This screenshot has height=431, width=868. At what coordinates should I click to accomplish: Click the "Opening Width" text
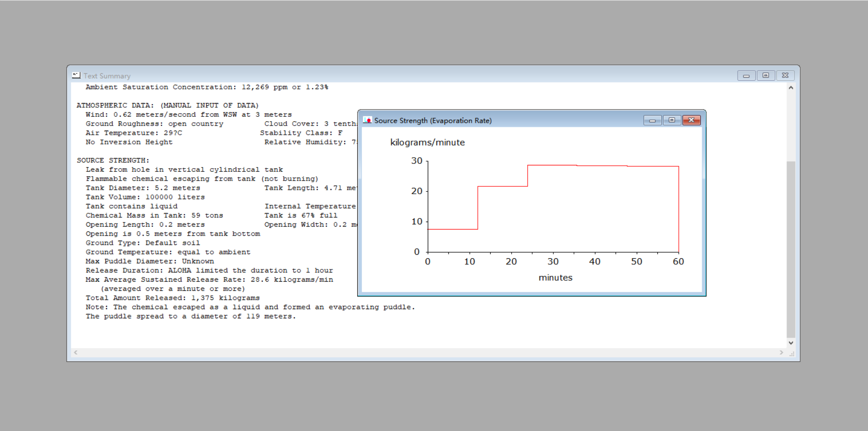[x=294, y=224]
